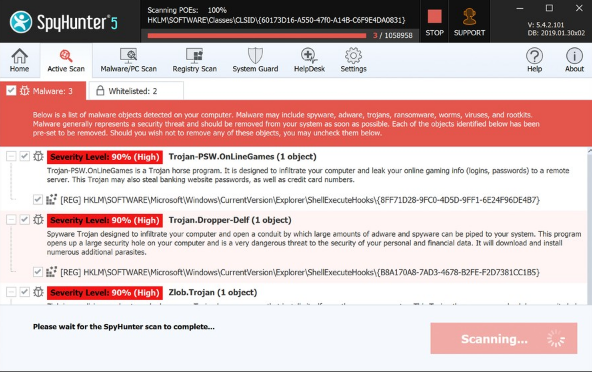Uncheck the Zlob.Trojan threat checkbox
Image resolution: width=592 pixels, height=372 pixels.
pyautogui.click(x=25, y=292)
